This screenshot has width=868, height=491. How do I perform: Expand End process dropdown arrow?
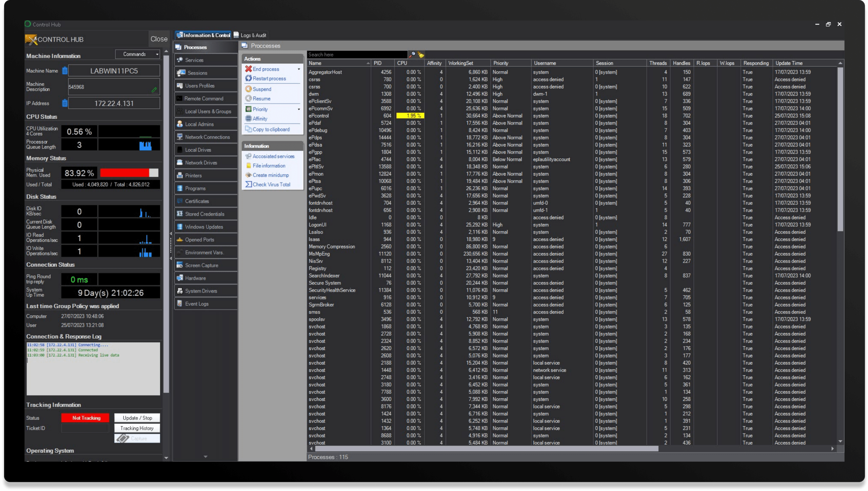tap(299, 69)
